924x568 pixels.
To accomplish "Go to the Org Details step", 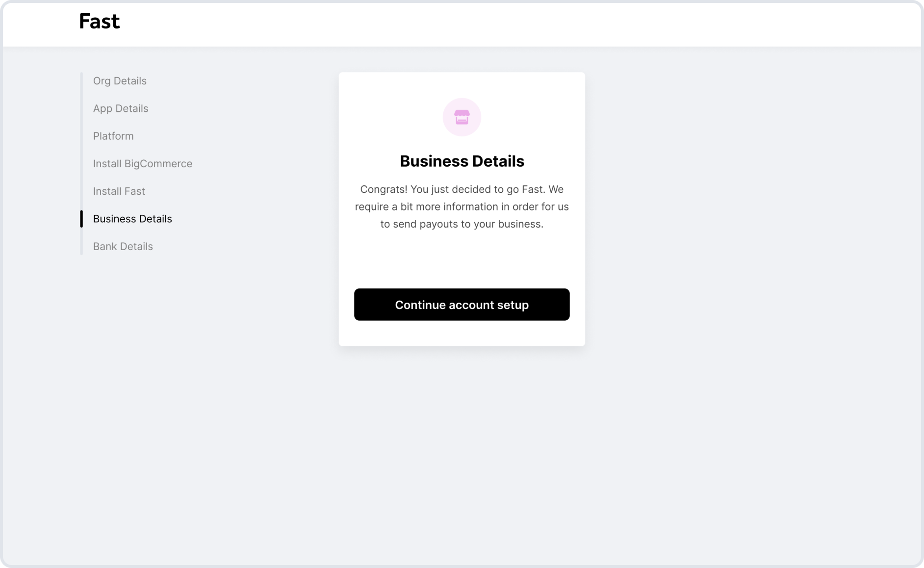I will click(x=120, y=81).
